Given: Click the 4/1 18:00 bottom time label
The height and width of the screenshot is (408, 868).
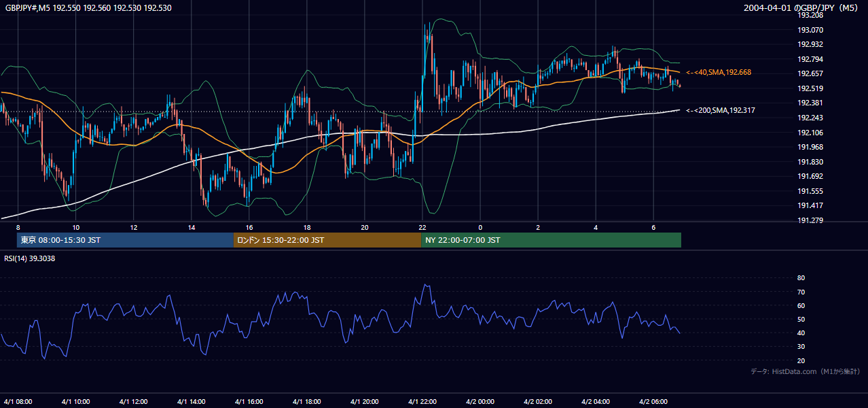Looking at the screenshot, I should point(307,401).
